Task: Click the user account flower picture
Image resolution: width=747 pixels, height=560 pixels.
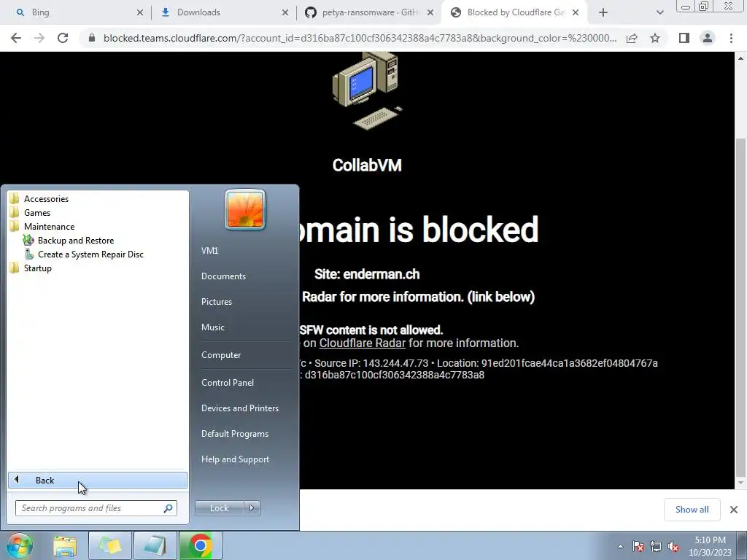Action: (x=245, y=209)
